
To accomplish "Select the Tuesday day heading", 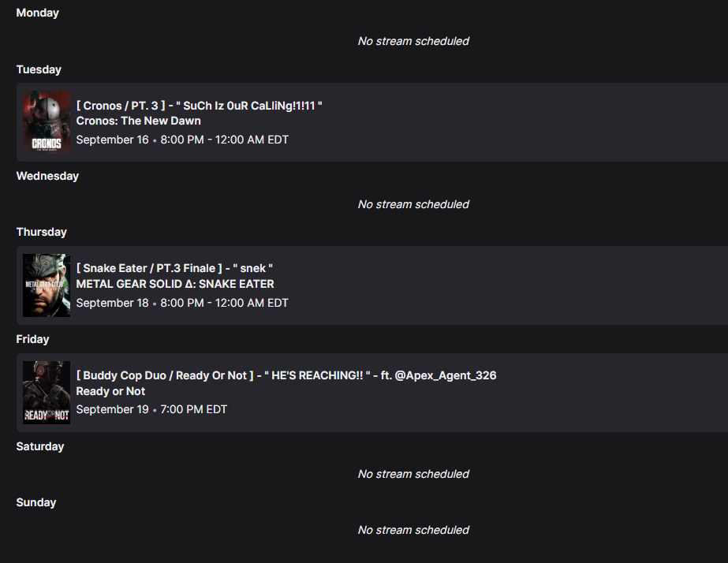I will pos(39,69).
